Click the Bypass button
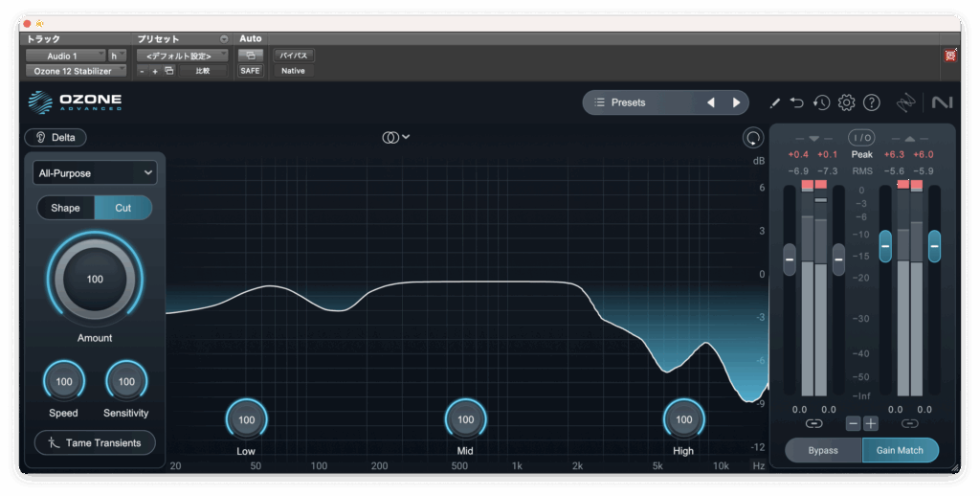Image resolution: width=980 pixels, height=496 pixels. pos(823,450)
